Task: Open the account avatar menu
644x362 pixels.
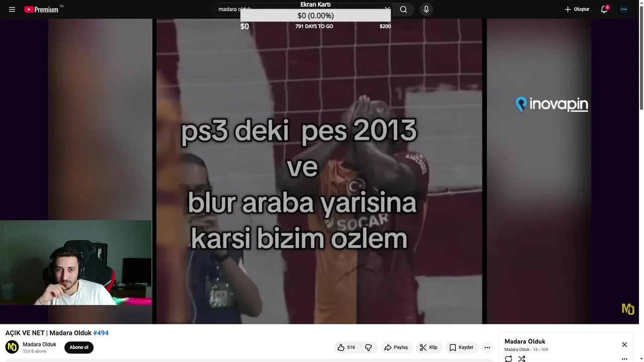Action: 623,10
